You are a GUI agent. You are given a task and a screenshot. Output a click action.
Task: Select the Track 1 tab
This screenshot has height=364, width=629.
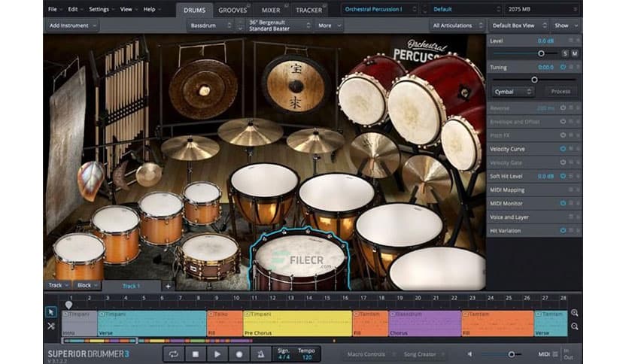tap(131, 286)
